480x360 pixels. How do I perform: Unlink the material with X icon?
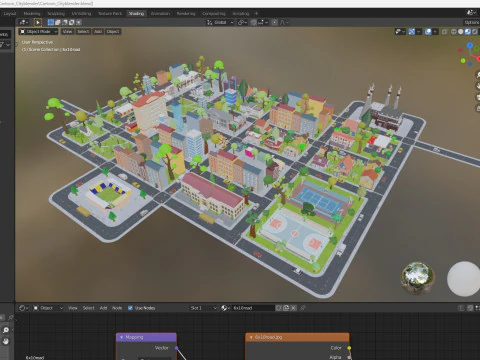pyautogui.click(x=293, y=308)
